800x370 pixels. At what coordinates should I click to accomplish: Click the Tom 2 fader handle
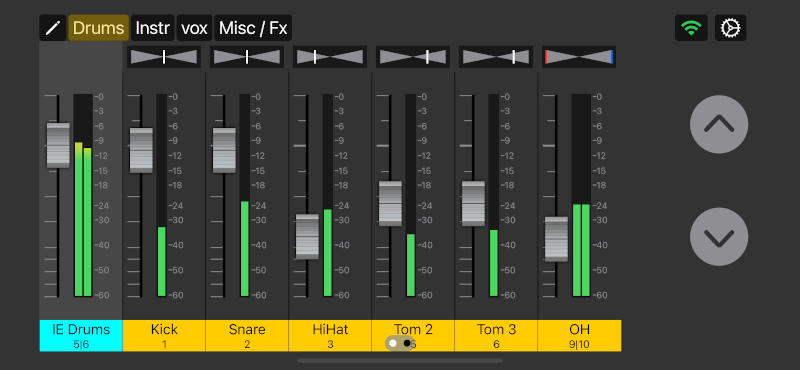(x=390, y=203)
